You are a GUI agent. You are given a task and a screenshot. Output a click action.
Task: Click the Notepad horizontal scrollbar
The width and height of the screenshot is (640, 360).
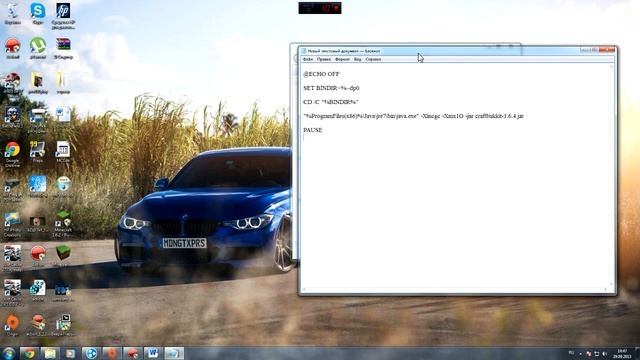[454, 289]
